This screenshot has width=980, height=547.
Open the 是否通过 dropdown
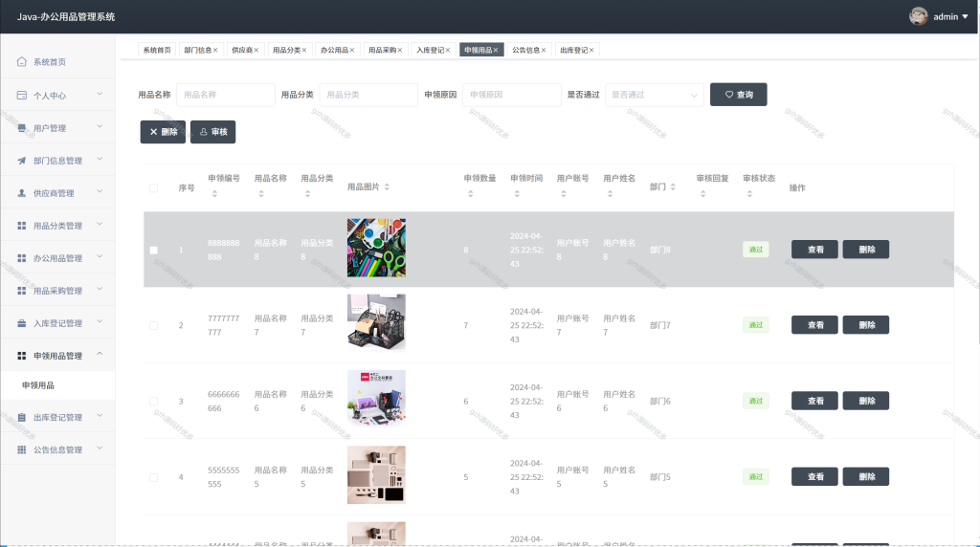tap(655, 95)
